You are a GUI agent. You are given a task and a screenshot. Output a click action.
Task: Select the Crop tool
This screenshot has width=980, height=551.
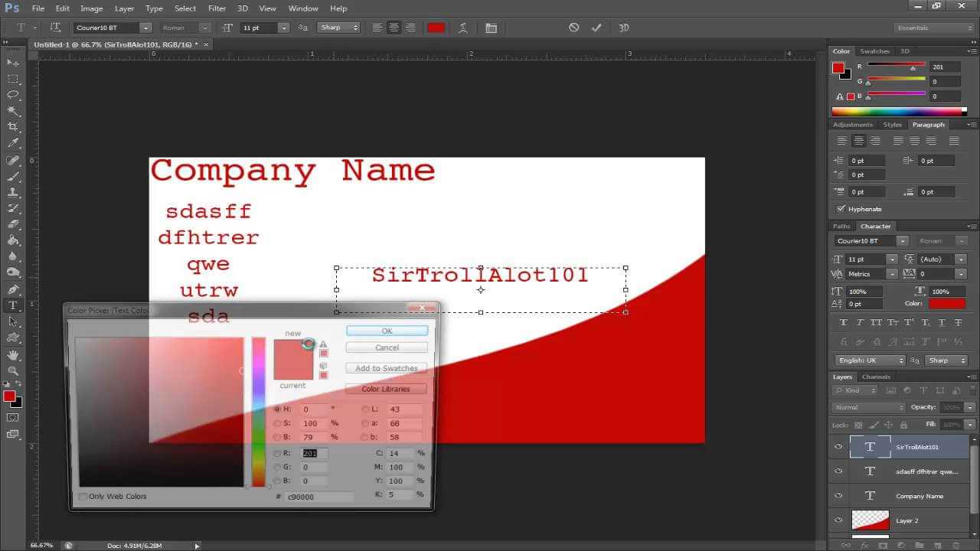pyautogui.click(x=13, y=127)
